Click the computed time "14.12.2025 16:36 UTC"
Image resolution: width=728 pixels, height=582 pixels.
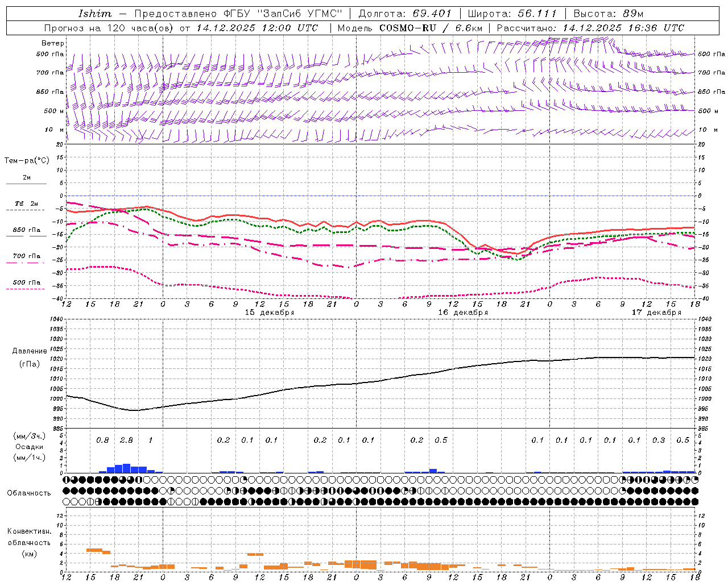pos(623,28)
